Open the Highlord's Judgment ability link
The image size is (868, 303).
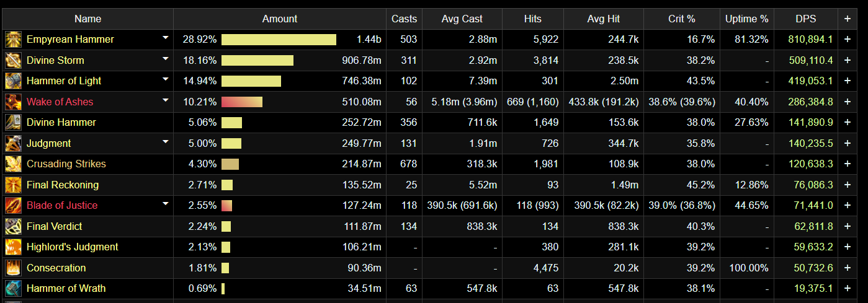[x=73, y=247]
